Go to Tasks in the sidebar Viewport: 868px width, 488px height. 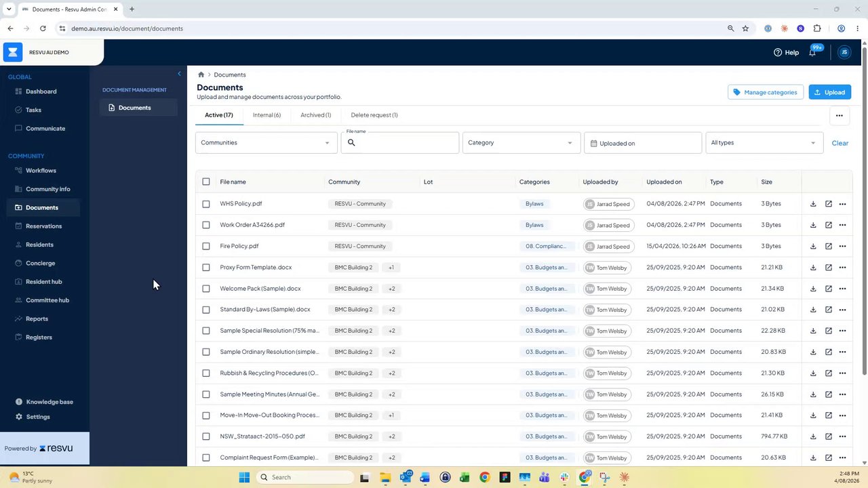[x=33, y=110]
